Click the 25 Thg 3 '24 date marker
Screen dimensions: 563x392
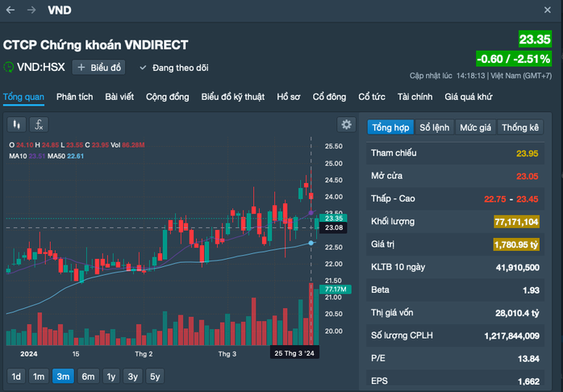click(294, 353)
